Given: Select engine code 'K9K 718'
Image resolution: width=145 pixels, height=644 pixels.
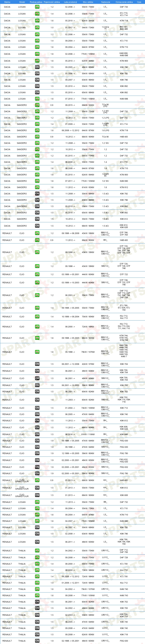Looking at the screenshot, I should 124,634.
